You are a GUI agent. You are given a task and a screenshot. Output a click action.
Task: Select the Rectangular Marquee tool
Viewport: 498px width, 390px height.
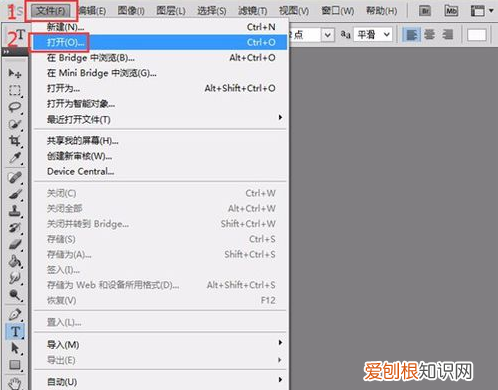coord(15,90)
